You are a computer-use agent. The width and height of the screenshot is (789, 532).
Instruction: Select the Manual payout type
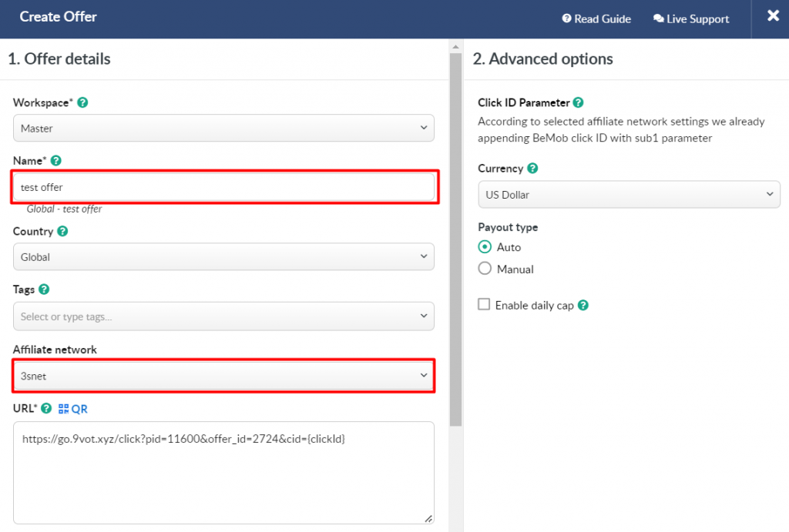tap(485, 269)
